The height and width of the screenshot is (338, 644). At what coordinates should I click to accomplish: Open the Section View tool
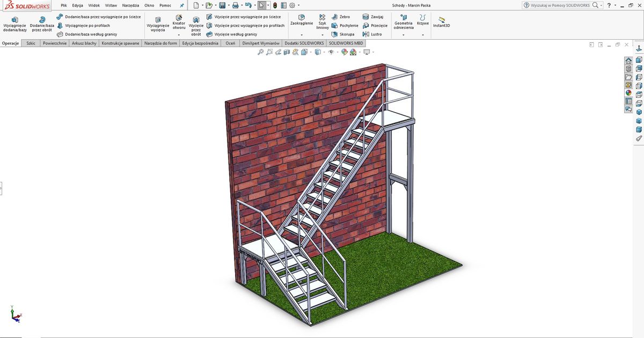[287, 52]
